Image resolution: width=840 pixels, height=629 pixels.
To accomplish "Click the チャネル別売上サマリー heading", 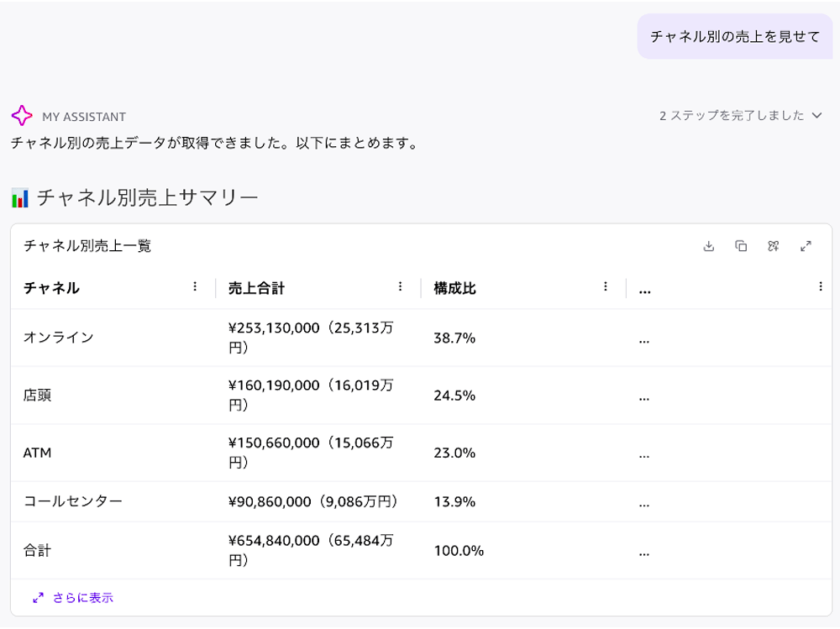I will pos(147,197).
